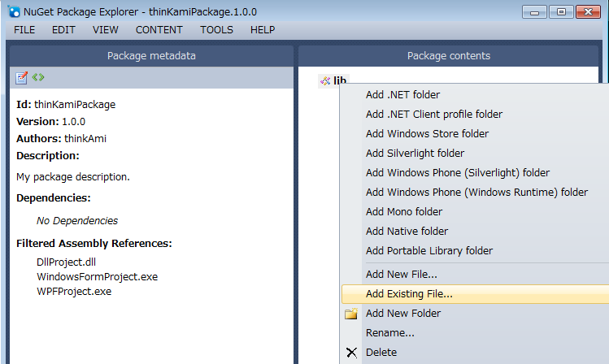
Task: Click the Authors value thinkAmi
Action: (85, 139)
